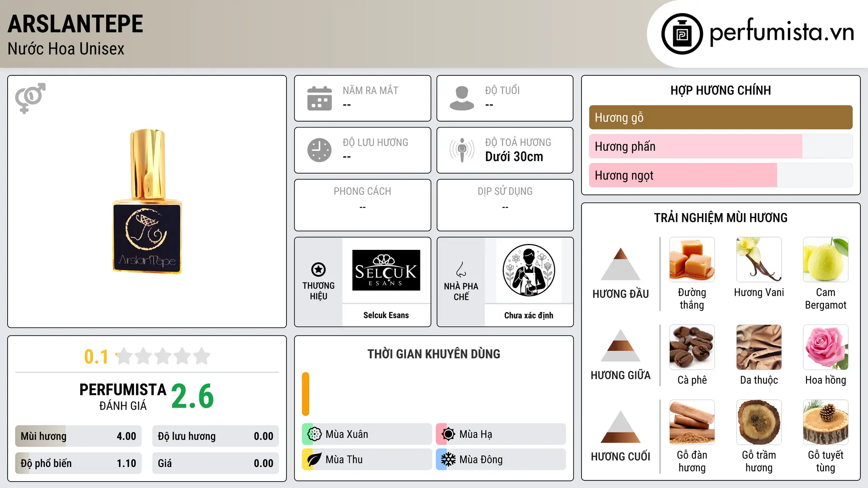Image resolution: width=868 pixels, height=488 pixels.
Task: Open the ArslanTepe perfume bottle image
Action: pos(147,201)
